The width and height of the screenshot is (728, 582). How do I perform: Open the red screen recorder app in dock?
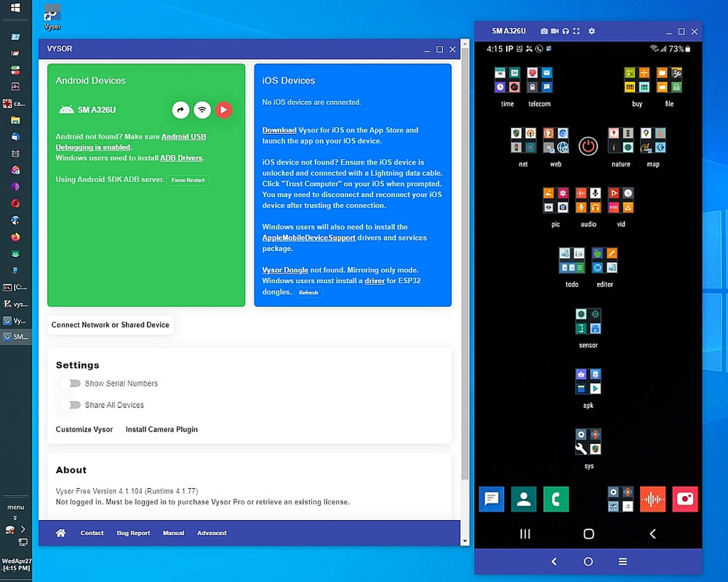coord(685,499)
